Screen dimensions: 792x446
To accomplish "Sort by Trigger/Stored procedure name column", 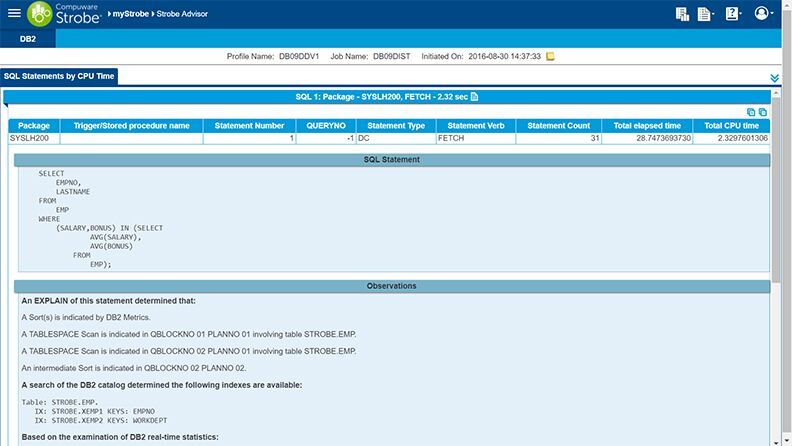I will tap(131, 126).
